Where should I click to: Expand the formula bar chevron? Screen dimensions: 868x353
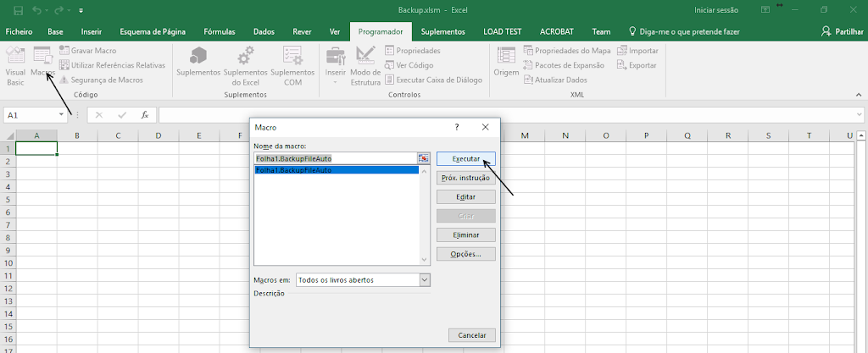pyautogui.click(x=860, y=115)
